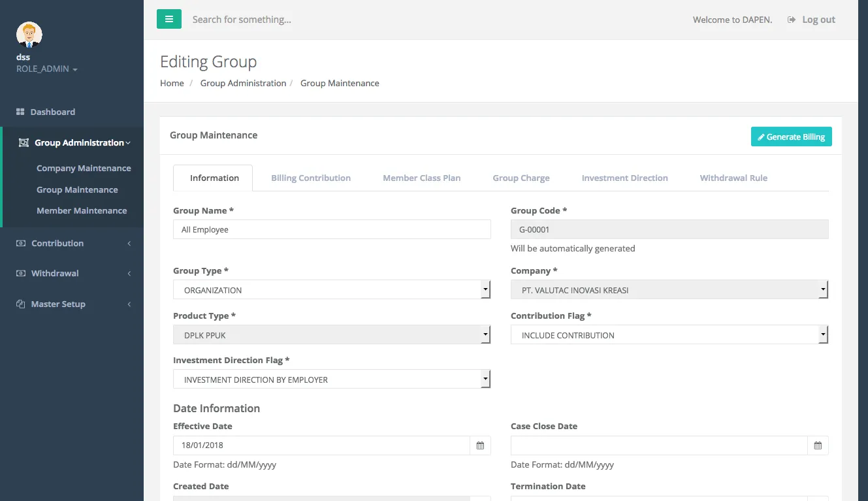Screen dimensions: 868x501
Task: Open ROLE_ADMIN user dropdown
Action: 46,69
